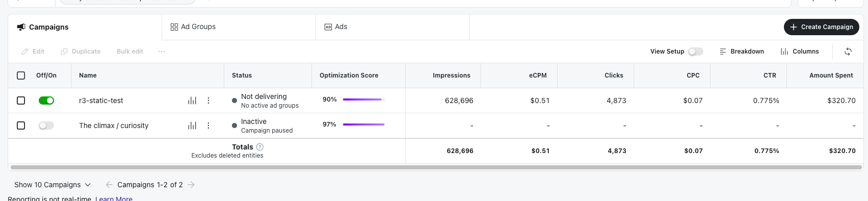Click the Edit button with pencil icon

tap(33, 52)
